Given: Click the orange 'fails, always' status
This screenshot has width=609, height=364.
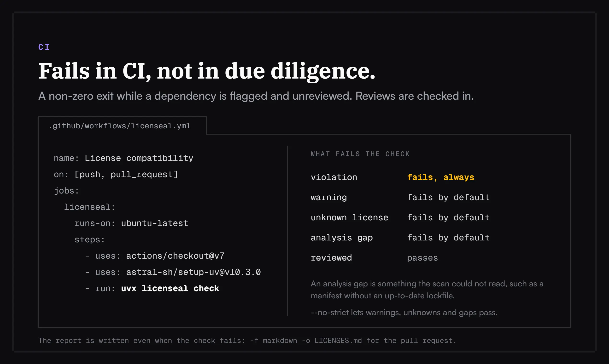Looking at the screenshot, I should pyautogui.click(x=440, y=177).
